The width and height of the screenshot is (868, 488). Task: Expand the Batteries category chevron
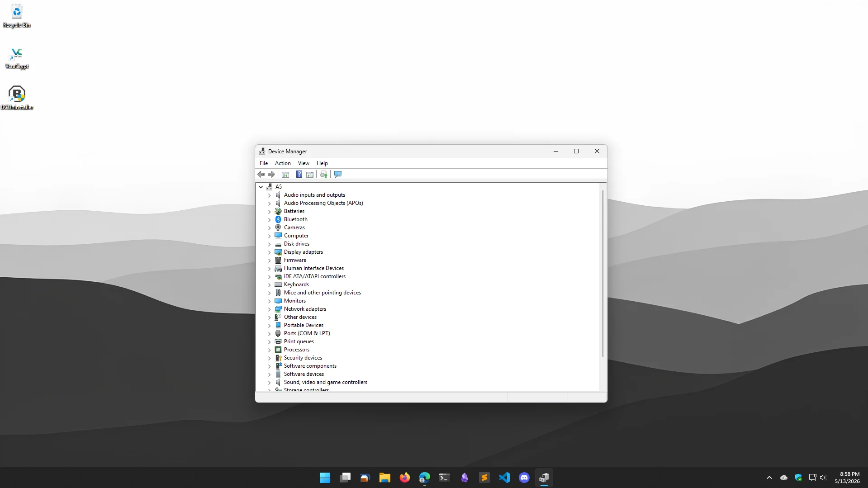coord(270,212)
